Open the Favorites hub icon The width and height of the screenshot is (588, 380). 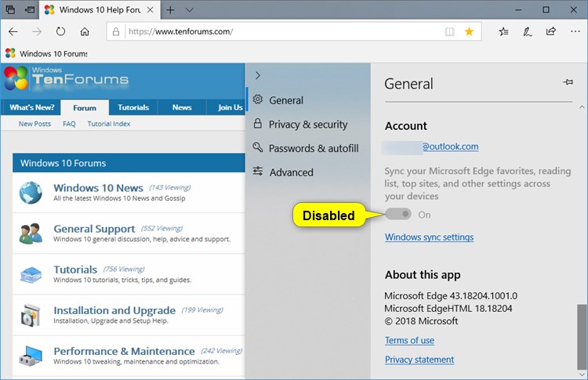(x=503, y=32)
